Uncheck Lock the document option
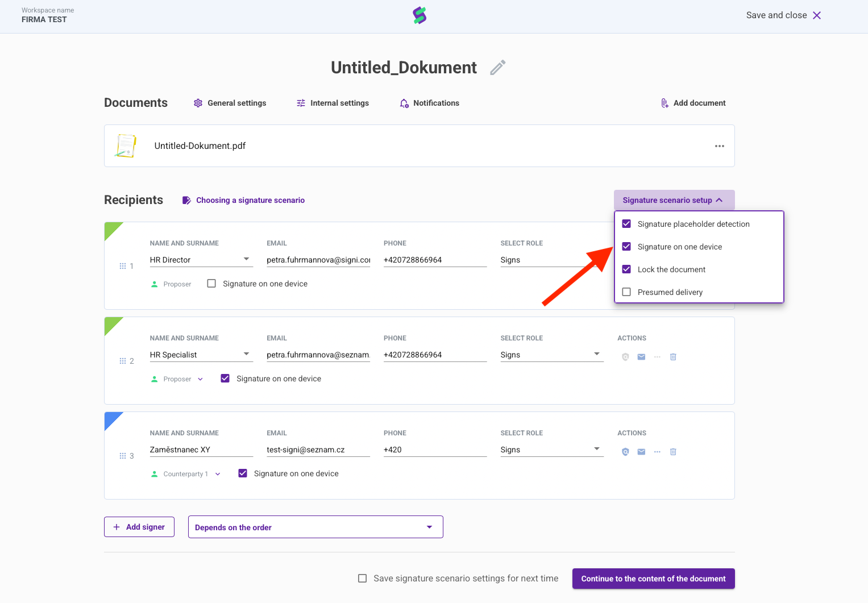Viewport: 868px width, 603px height. (626, 269)
